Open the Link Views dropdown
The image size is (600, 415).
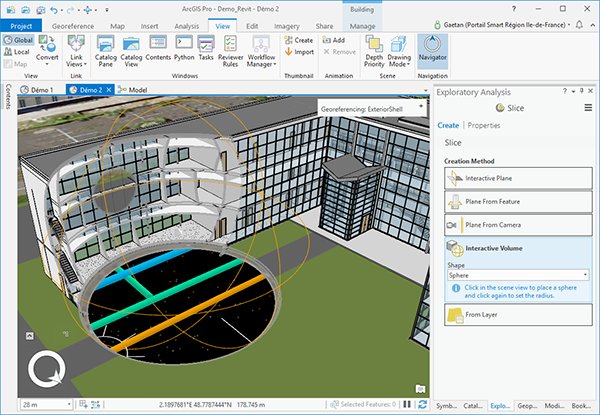pos(76,50)
